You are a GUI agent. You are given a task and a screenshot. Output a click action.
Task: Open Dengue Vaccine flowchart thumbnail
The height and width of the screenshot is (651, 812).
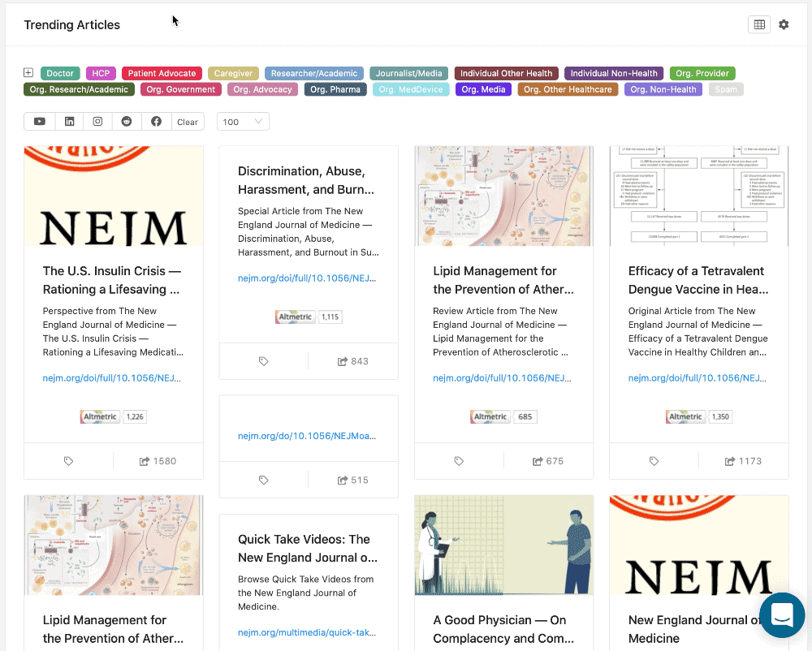coord(699,196)
